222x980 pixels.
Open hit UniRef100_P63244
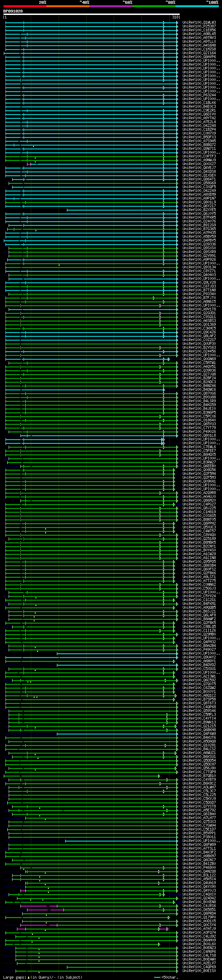pos(199,95)
